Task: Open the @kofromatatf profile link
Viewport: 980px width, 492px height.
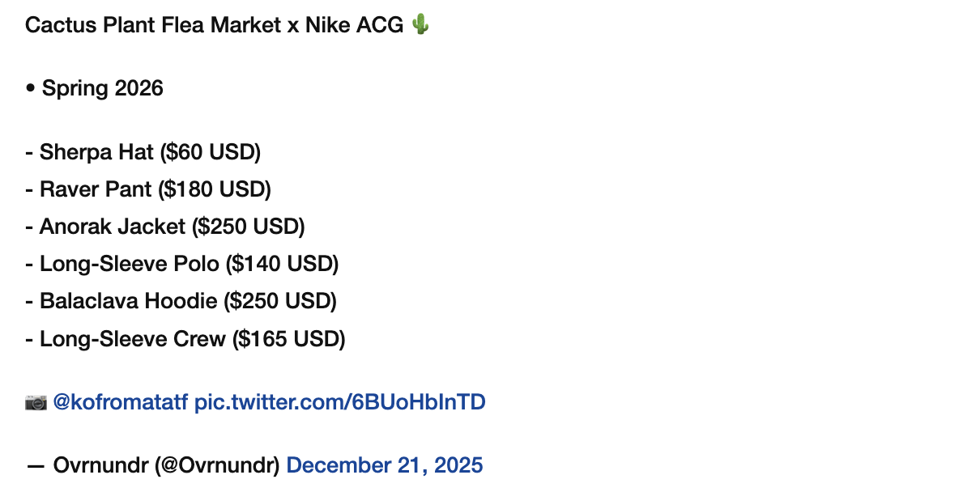Action: tap(121, 402)
